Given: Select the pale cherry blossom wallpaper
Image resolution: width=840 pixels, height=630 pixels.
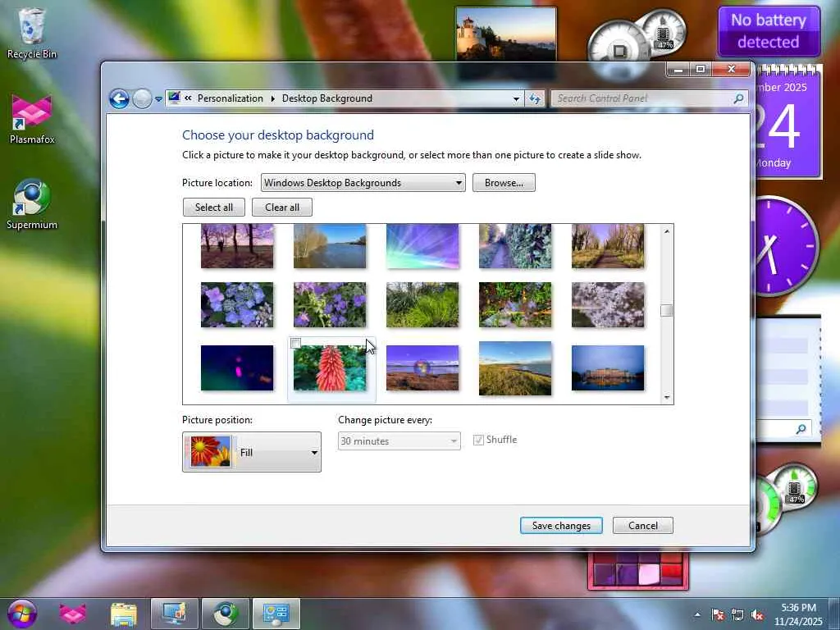Looking at the screenshot, I should [x=608, y=305].
